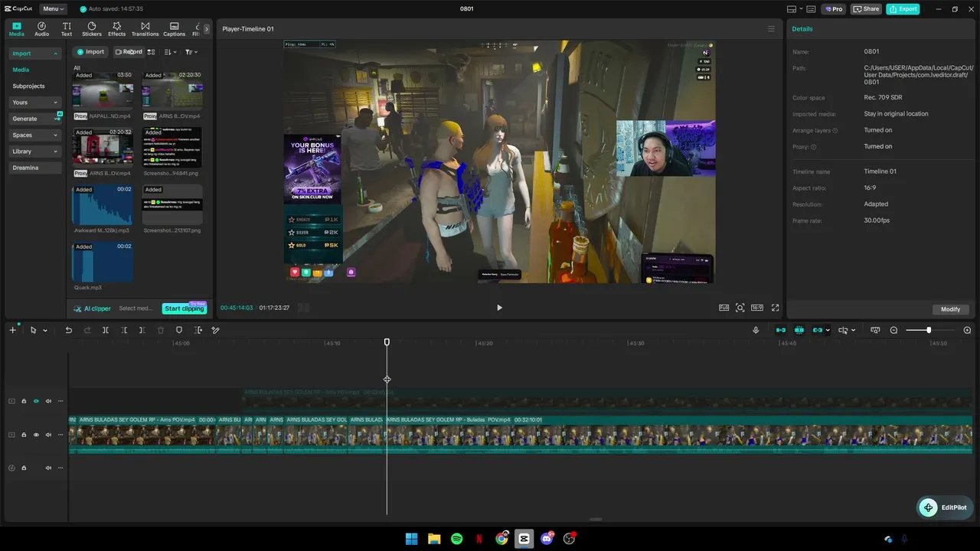Toggle main track magnet
Viewport: 980px width, 551px height.
pos(781,330)
